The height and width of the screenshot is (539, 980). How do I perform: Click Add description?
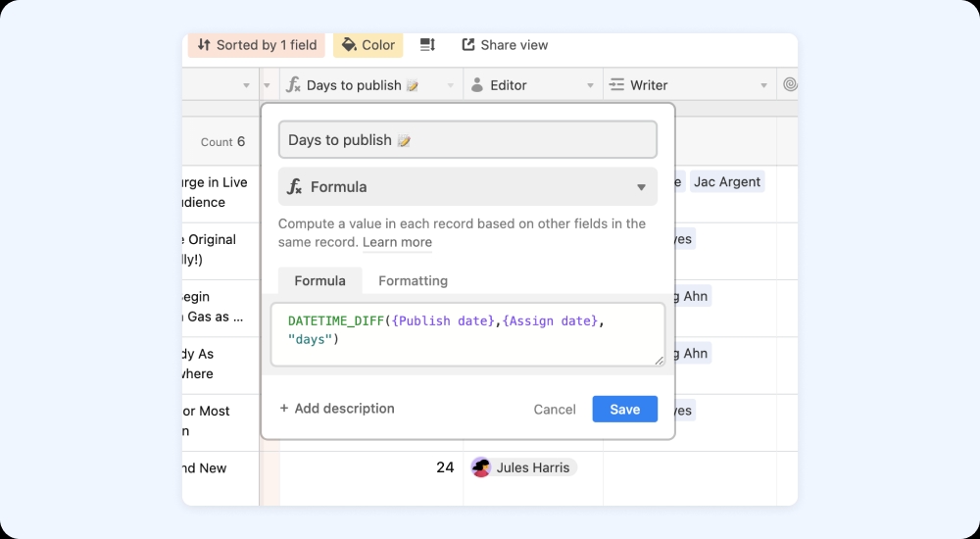[x=337, y=409]
